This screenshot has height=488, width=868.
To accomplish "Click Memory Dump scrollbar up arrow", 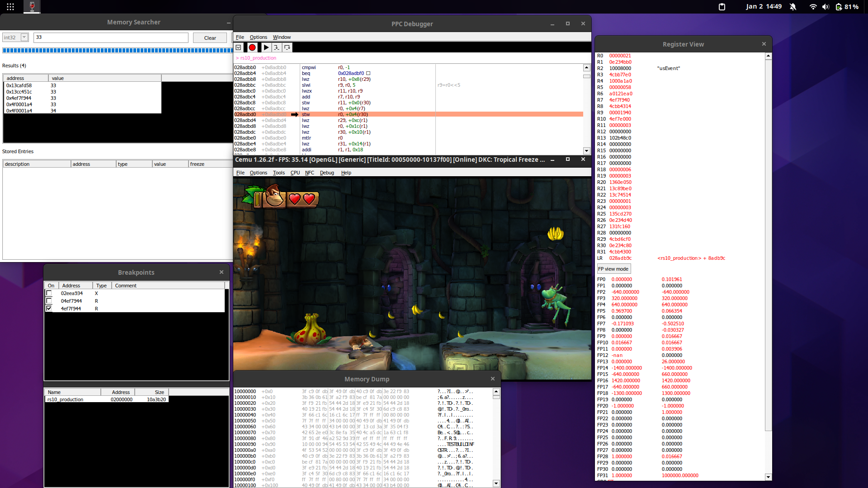I will 496,391.
